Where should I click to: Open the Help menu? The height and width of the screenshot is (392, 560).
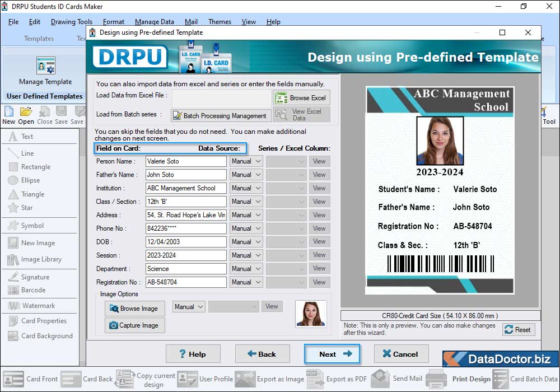coord(273,22)
